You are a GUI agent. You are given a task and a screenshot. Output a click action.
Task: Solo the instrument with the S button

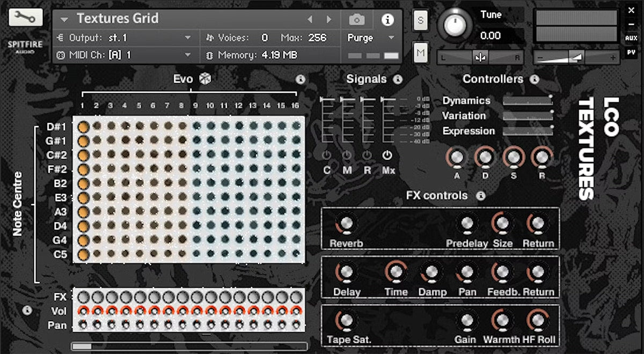click(420, 21)
